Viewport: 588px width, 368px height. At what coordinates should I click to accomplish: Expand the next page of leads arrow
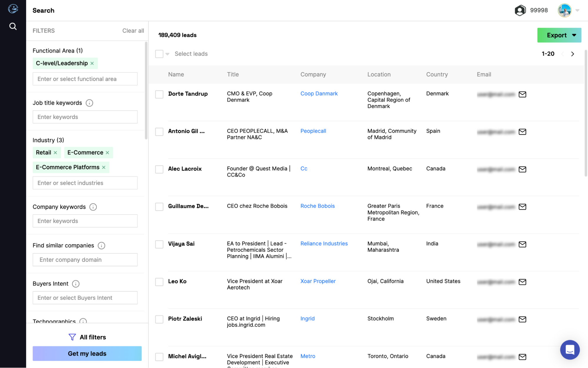point(572,53)
